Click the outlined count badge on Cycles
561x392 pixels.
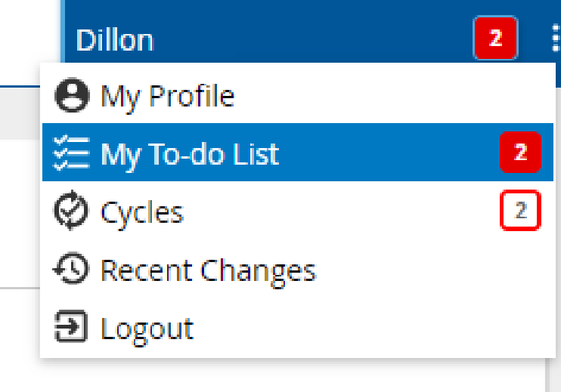(520, 211)
